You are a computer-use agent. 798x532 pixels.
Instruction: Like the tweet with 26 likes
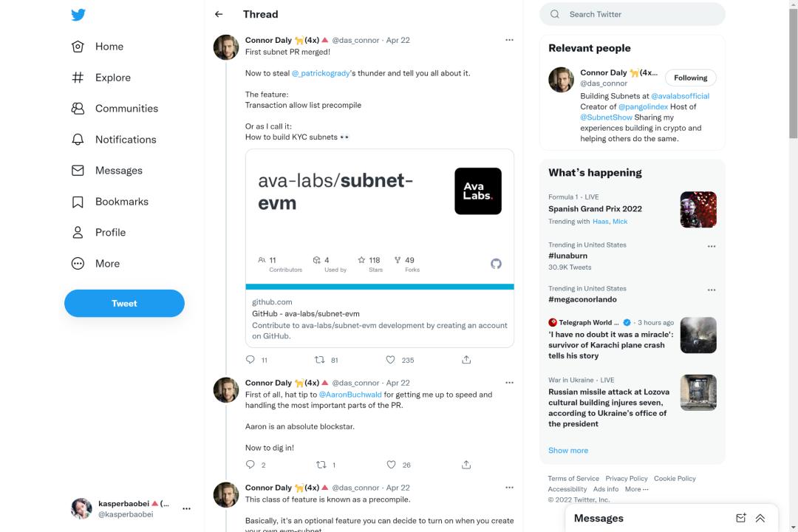(x=391, y=465)
